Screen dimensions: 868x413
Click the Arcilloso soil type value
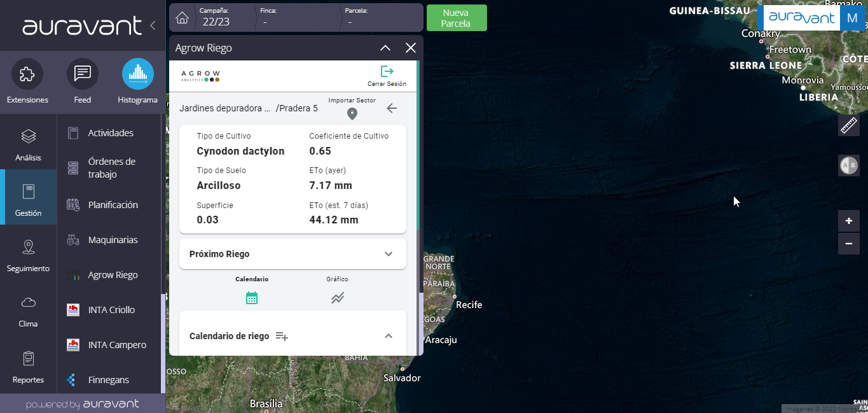click(219, 185)
